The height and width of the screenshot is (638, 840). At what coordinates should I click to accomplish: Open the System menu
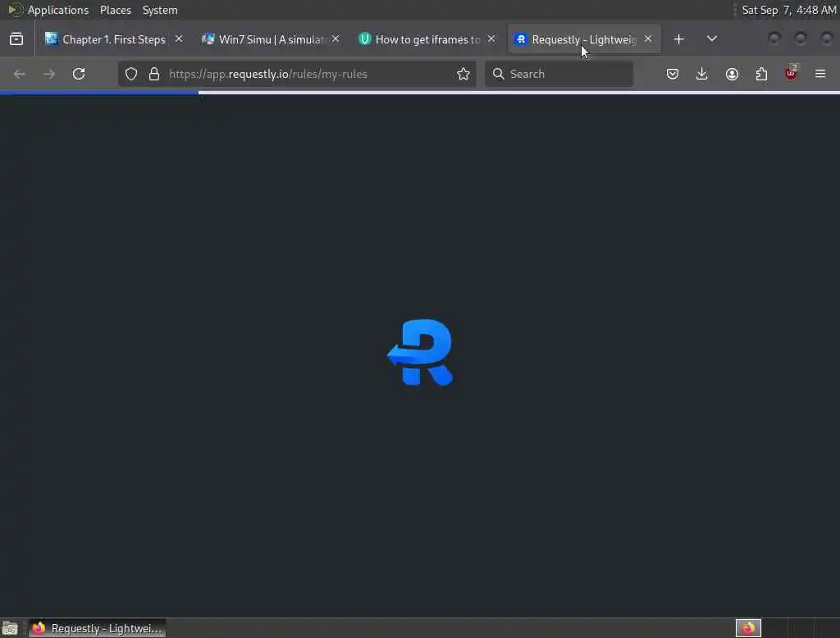160,10
